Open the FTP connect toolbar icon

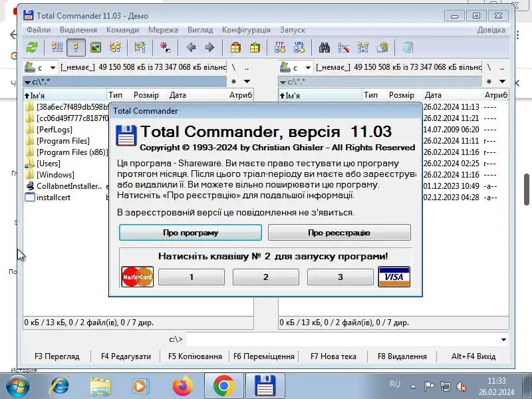pos(280,47)
